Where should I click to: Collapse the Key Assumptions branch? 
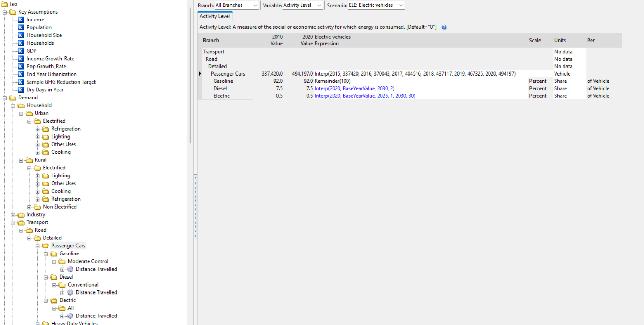point(5,12)
